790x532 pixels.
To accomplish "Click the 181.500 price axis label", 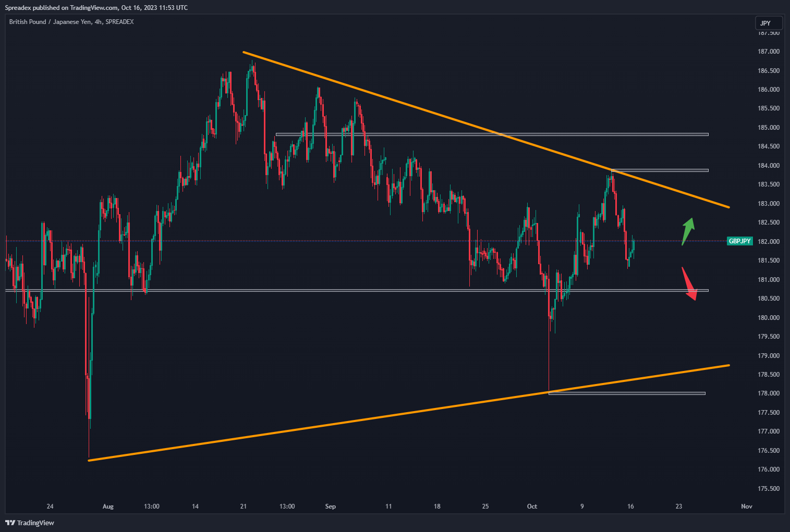I will pyautogui.click(x=769, y=261).
